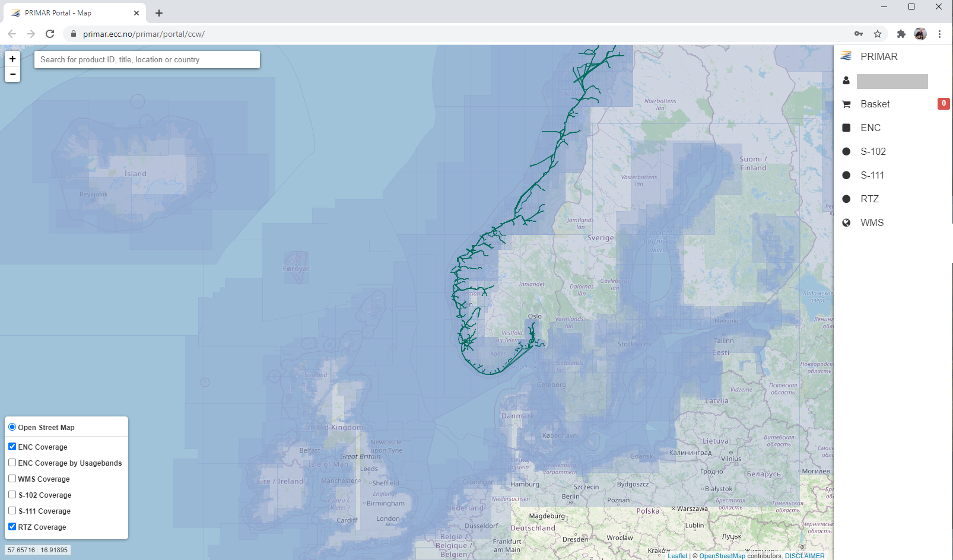Disable RTZ Coverage checkbox

coord(12,527)
